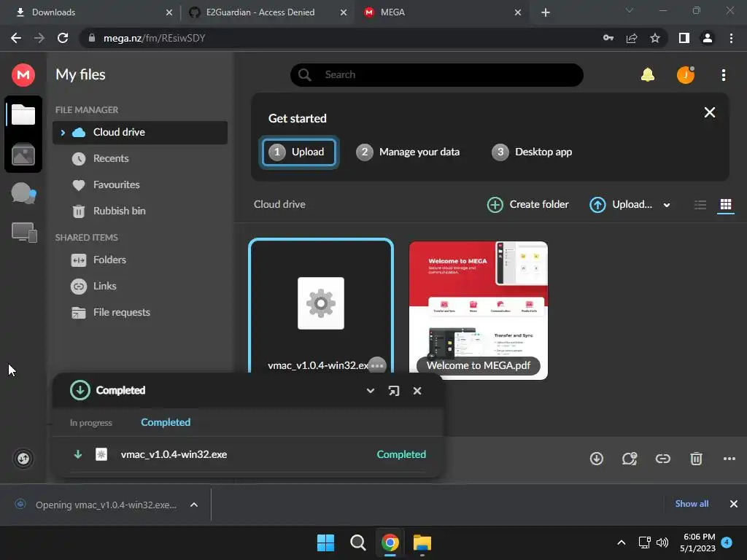Open a new browser tab

pos(546,12)
